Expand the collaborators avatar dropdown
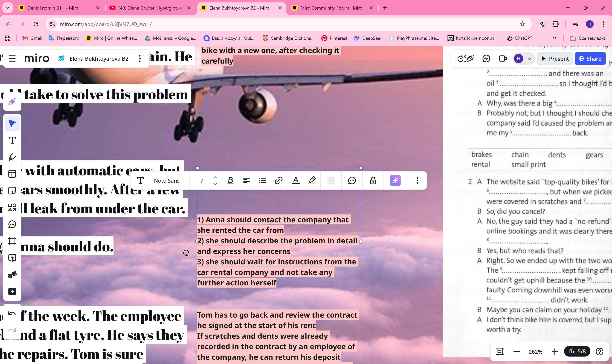This screenshot has width=612, height=364. coord(529,59)
